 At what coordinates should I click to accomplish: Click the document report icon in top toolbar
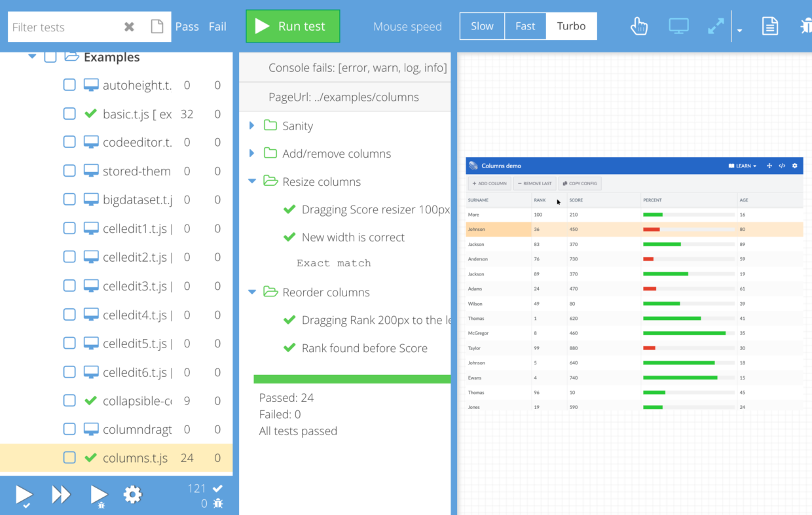770,27
